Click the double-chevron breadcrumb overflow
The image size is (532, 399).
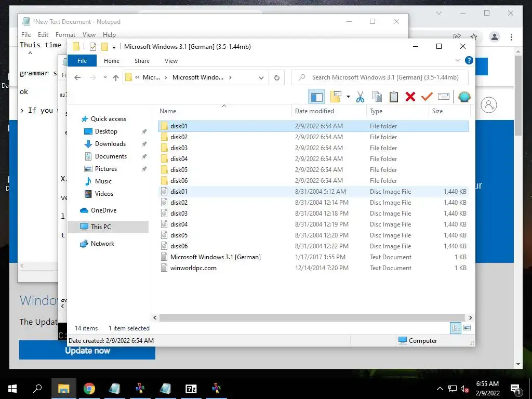[x=137, y=77]
